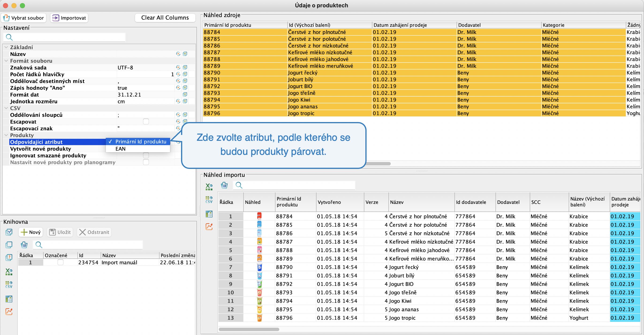
Task: Select Import manuál row in Knihovna
Action: click(x=107, y=262)
